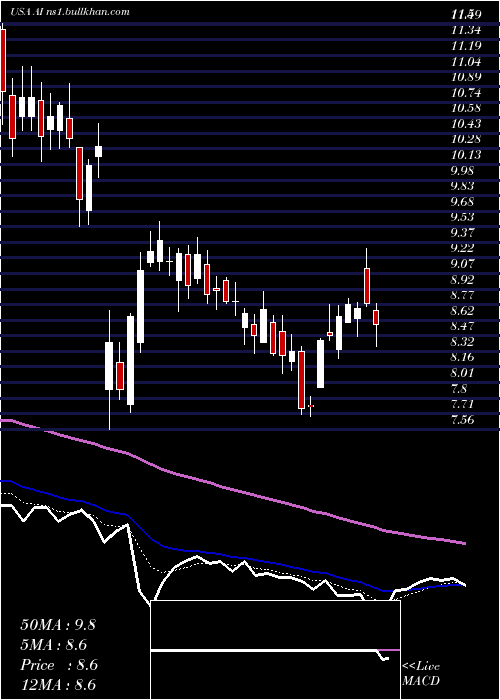Select the 10.28 axis label
500x700 pixels.
click(x=466, y=140)
